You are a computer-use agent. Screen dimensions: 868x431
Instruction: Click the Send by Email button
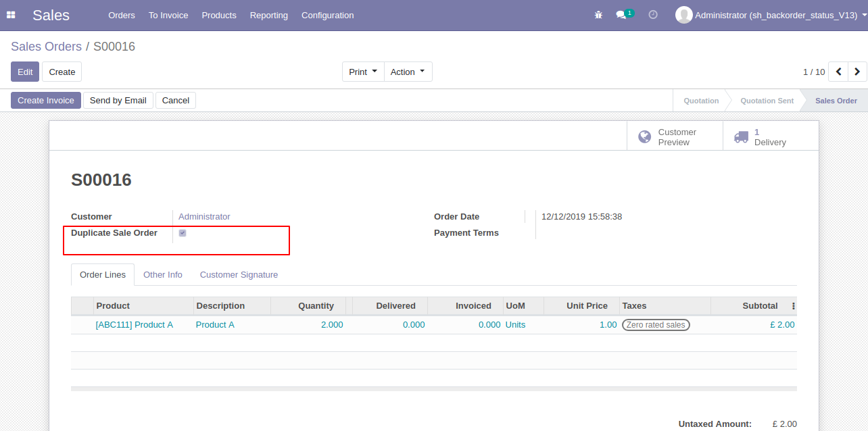point(118,101)
